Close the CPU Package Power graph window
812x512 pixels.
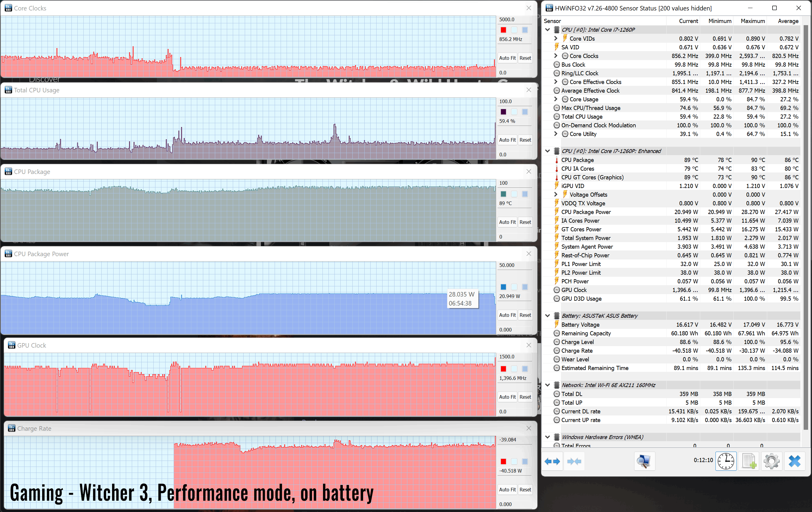[528, 254]
